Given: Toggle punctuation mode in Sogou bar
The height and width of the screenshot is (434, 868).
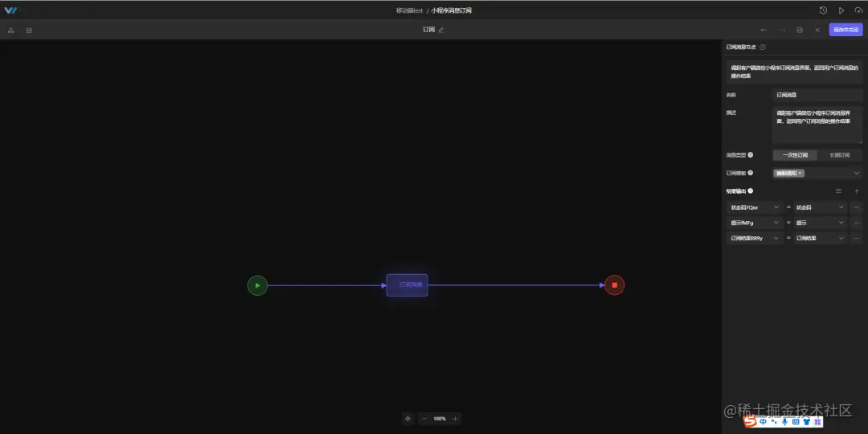Looking at the screenshot, I should point(775,422).
